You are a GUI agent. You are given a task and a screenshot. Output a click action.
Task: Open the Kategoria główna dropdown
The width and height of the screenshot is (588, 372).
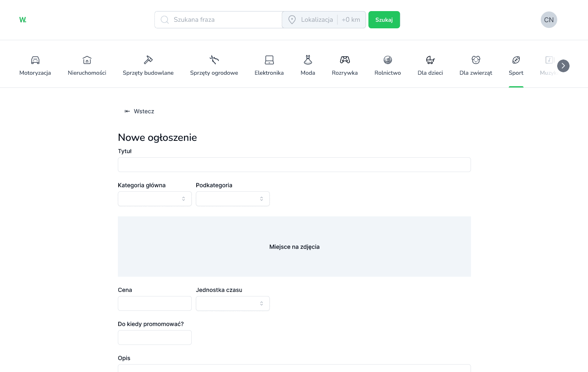pyautogui.click(x=154, y=199)
